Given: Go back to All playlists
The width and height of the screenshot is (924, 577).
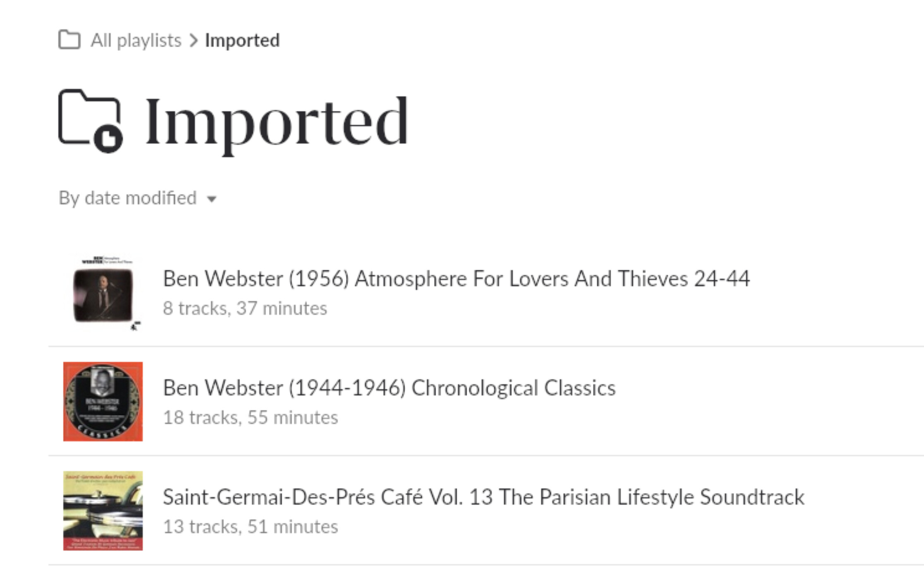Looking at the screenshot, I should point(136,41).
